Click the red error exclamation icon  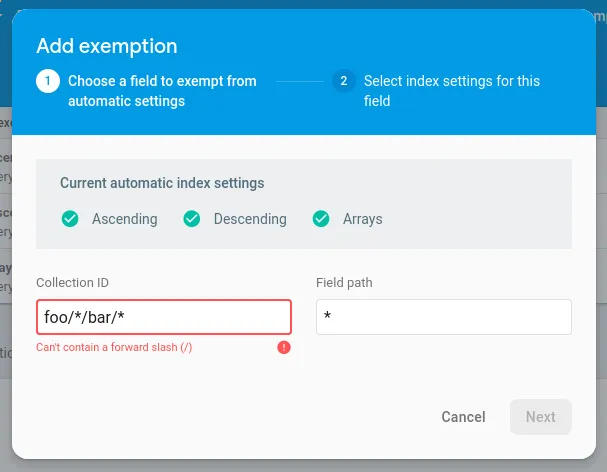pos(284,347)
